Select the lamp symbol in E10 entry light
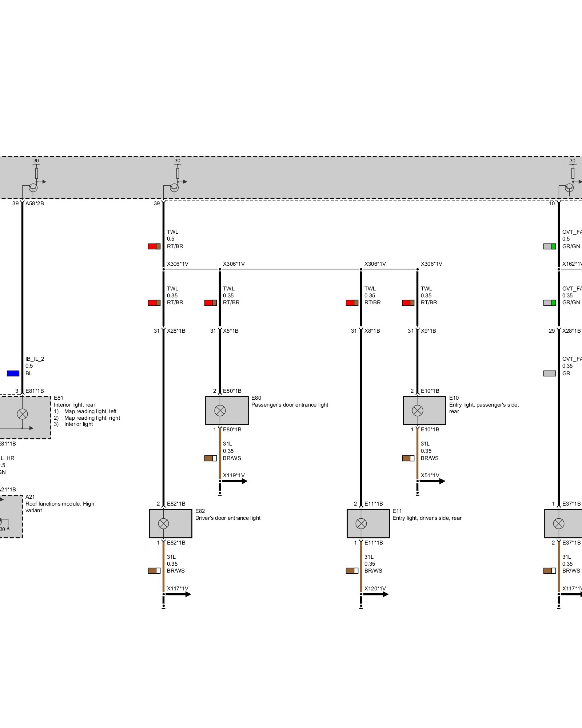Image resolution: width=582 pixels, height=728 pixels. click(418, 411)
